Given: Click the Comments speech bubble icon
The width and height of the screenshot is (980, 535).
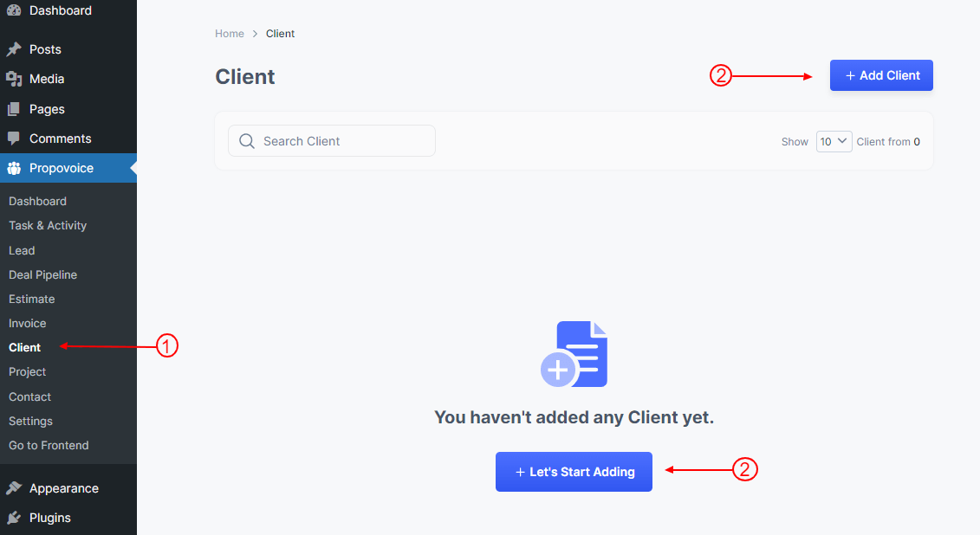Looking at the screenshot, I should (14, 139).
